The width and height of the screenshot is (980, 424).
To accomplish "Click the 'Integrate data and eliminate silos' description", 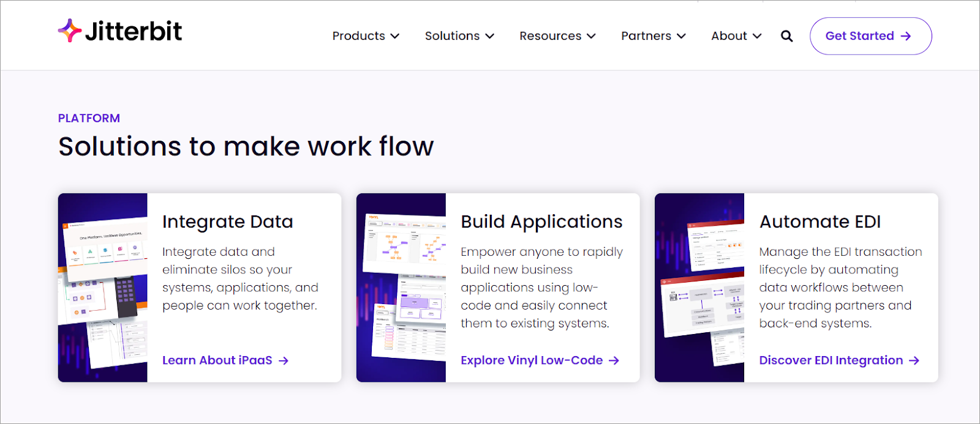I will click(x=240, y=278).
